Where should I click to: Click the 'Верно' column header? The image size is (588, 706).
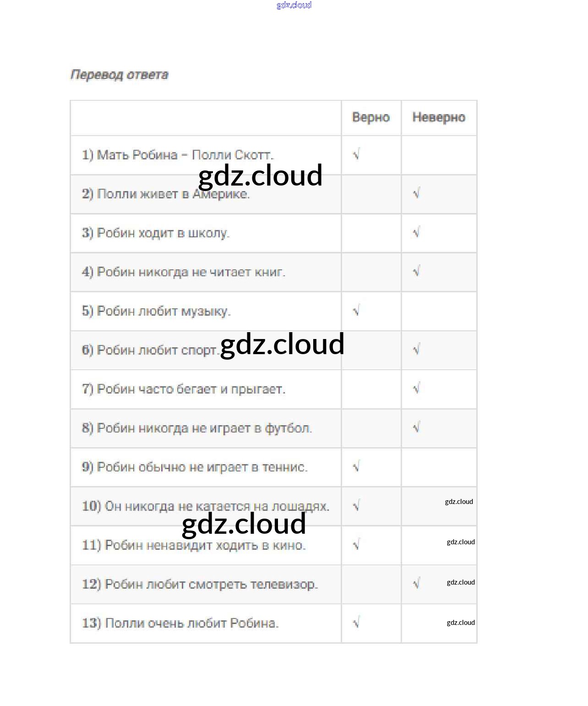click(x=370, y=117)
